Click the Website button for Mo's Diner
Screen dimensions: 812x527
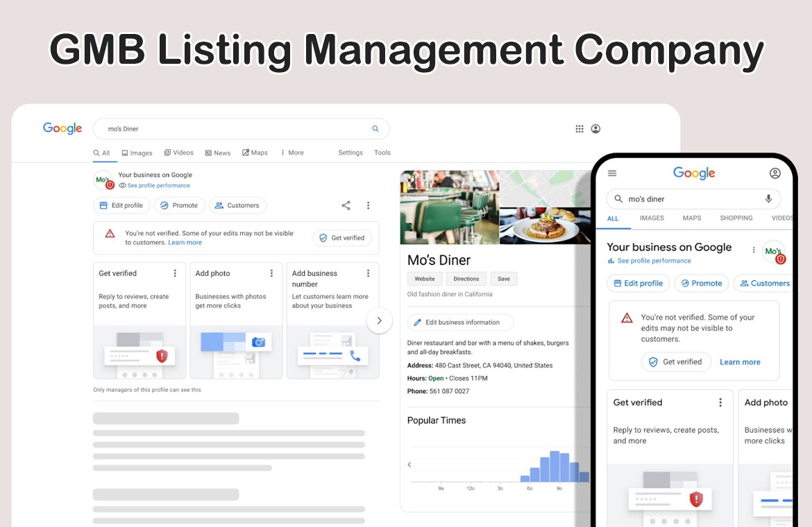(x=425, y=279)
